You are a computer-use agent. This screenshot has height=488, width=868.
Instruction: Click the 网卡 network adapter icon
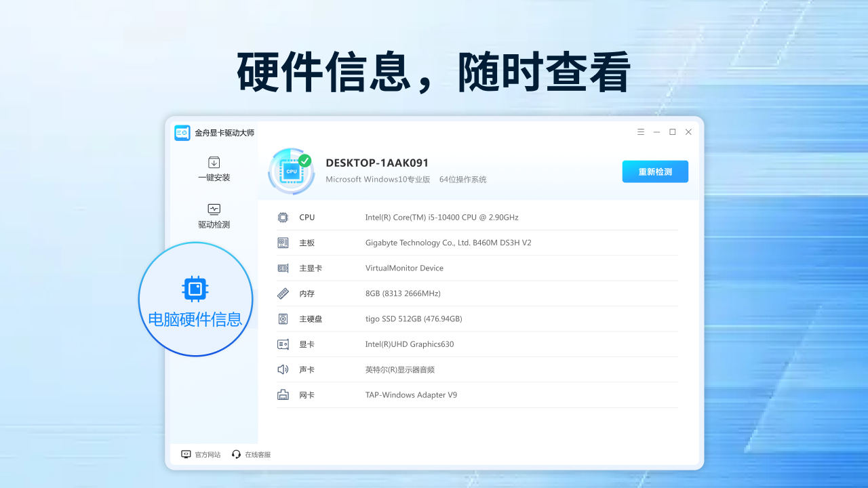tap(283, 395)
